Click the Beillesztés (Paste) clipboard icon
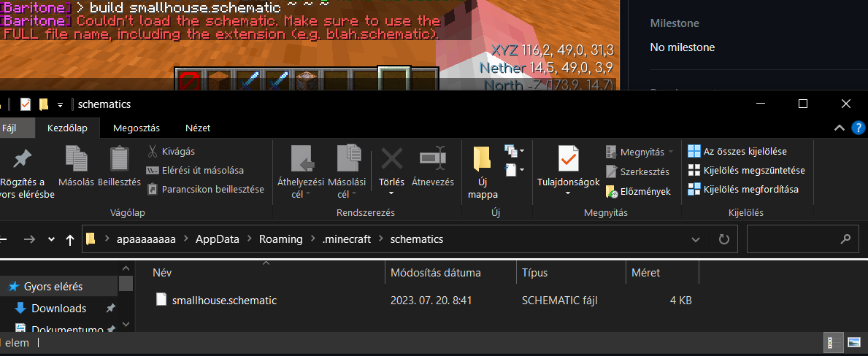 [119, 158]
